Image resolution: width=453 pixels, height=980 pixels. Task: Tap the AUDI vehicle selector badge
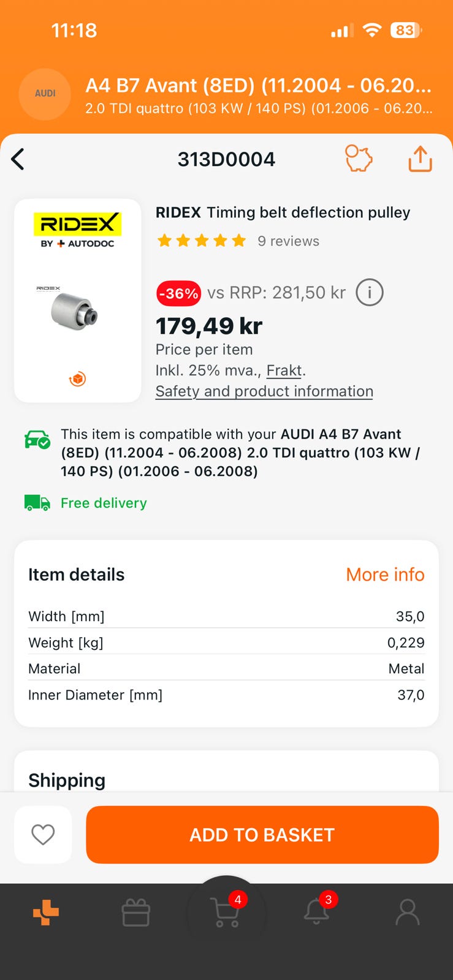[x=45, y=94]
